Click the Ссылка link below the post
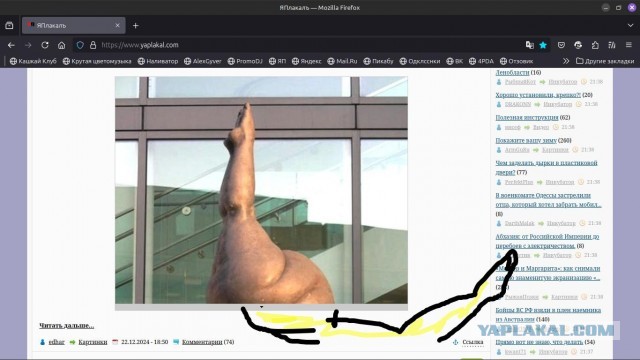Viewport: 640px width, 360px height. [473, 342]
